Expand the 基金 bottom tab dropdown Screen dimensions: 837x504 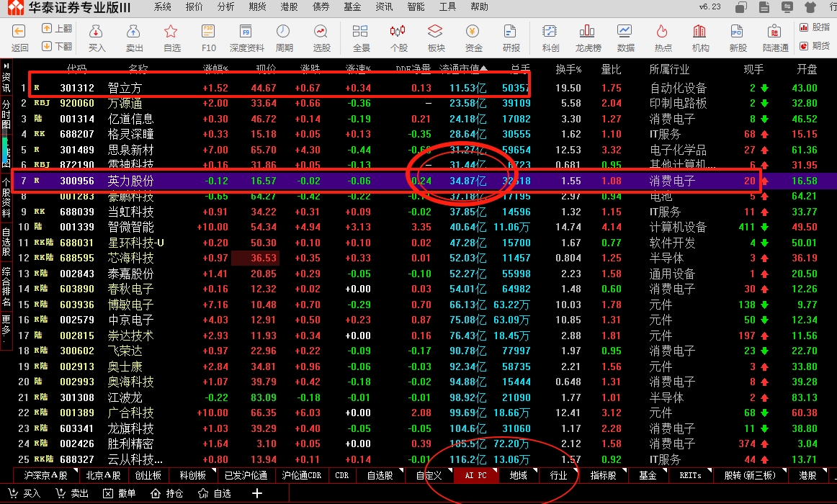(665, 471)
